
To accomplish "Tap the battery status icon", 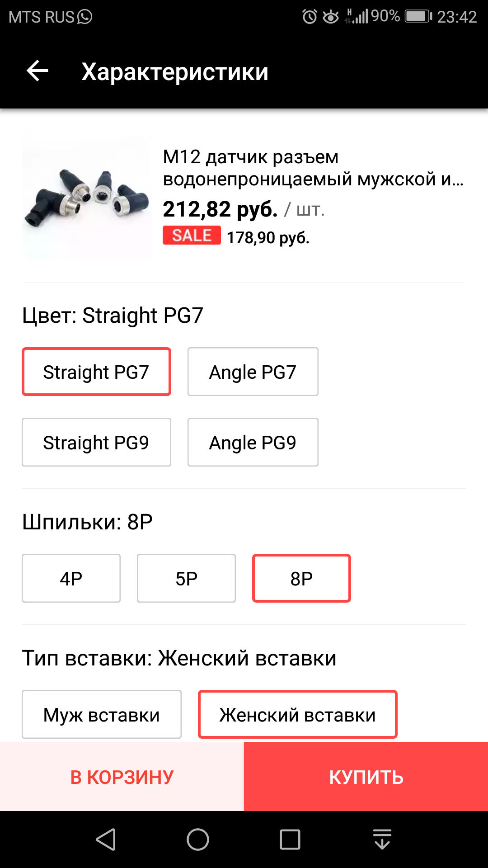I will (x=418, y=17).
